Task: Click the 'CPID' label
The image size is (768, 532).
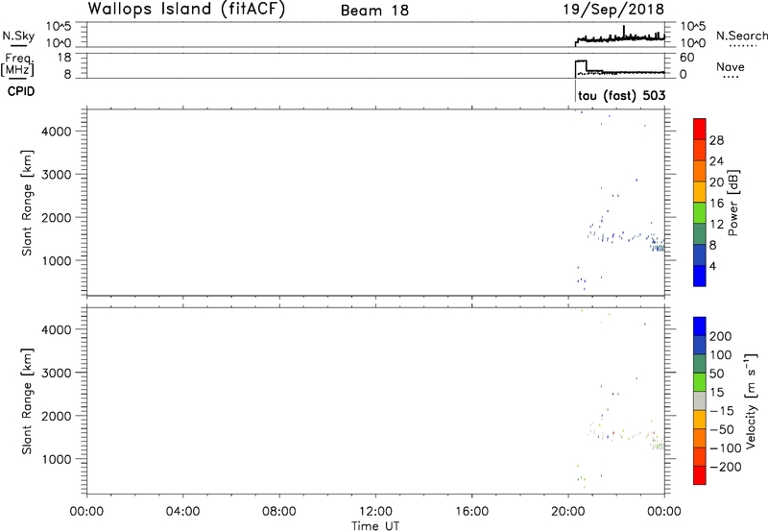Action: pyautogui.click(x=21, y=91)
